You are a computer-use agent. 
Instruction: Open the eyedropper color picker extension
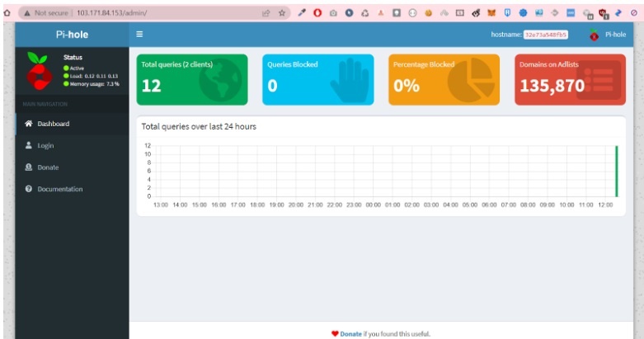pos(302,12)
